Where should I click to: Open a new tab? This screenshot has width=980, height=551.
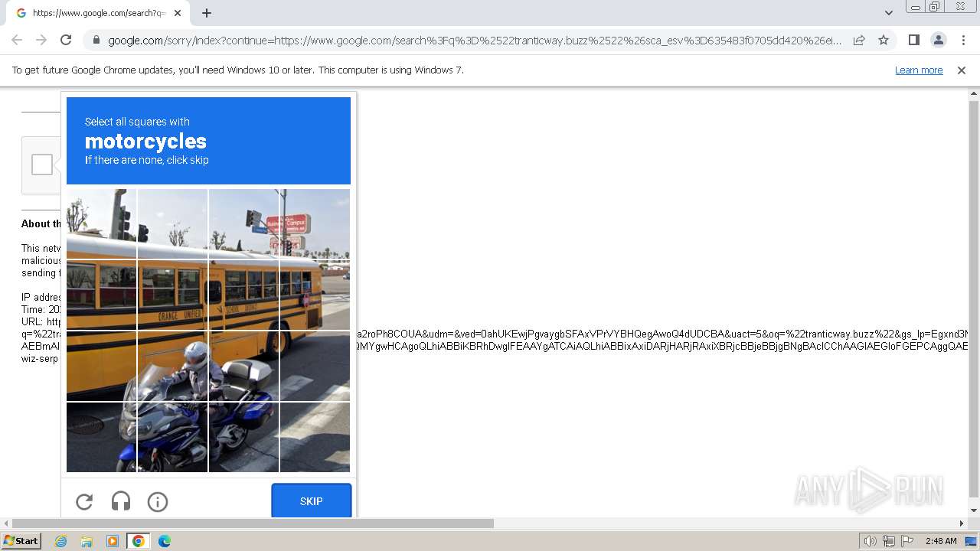[207, 13]
